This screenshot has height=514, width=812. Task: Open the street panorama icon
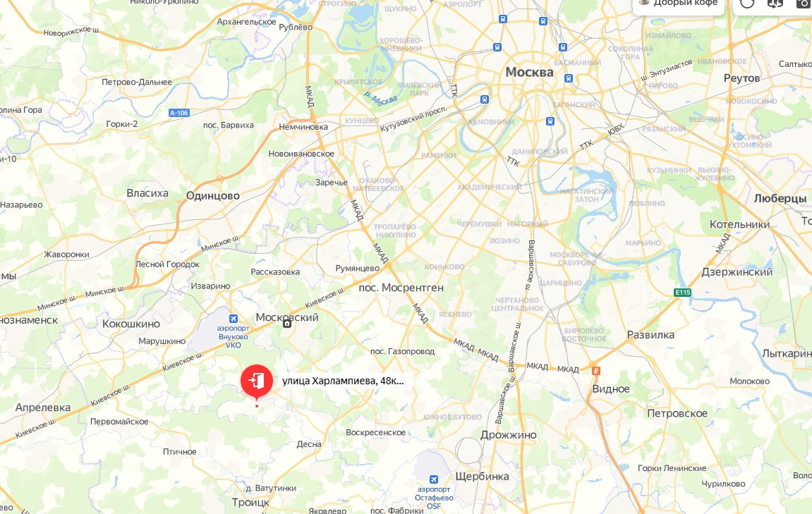(x=775, y=3)
